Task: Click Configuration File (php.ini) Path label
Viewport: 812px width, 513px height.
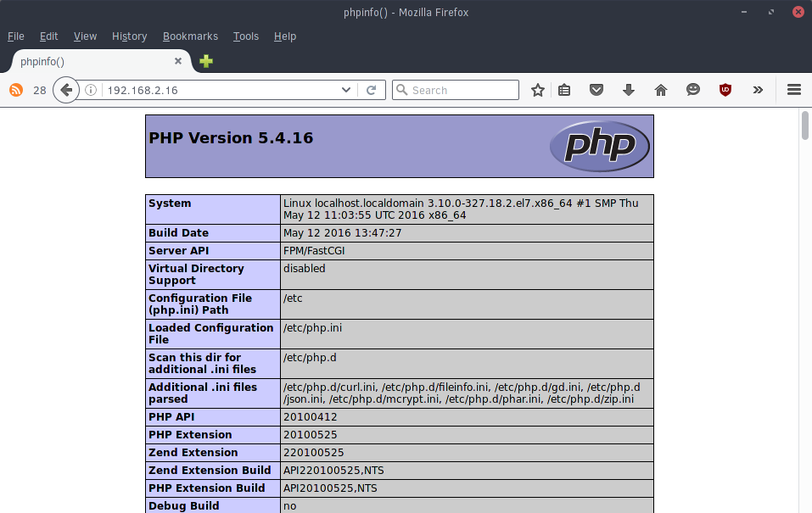Action: [200, 304]
